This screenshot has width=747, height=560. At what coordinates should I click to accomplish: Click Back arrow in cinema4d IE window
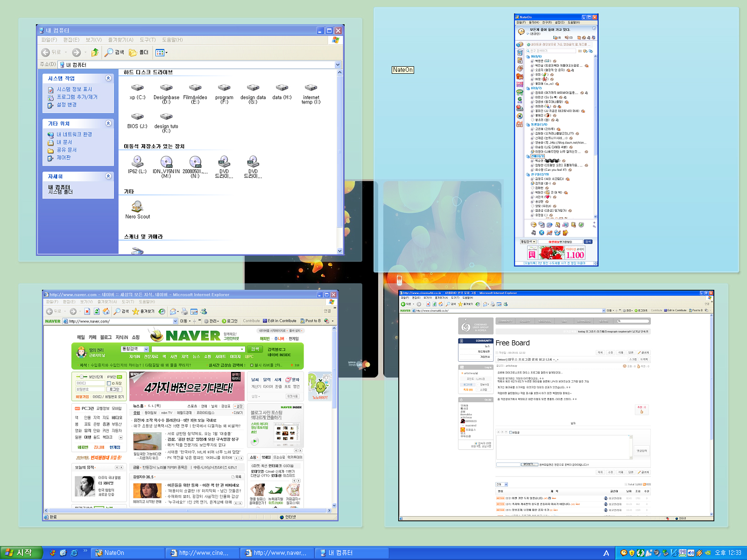(x=403, y=304)
